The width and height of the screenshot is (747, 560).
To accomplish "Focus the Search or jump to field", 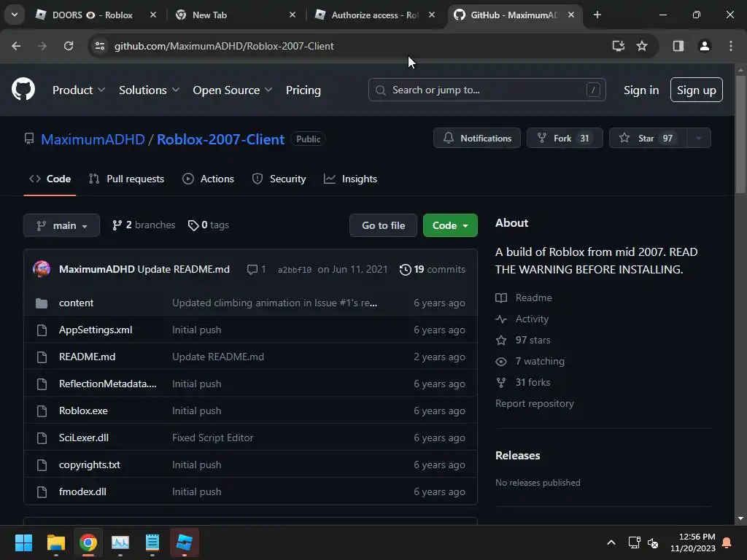I will [x=487, y=90].
